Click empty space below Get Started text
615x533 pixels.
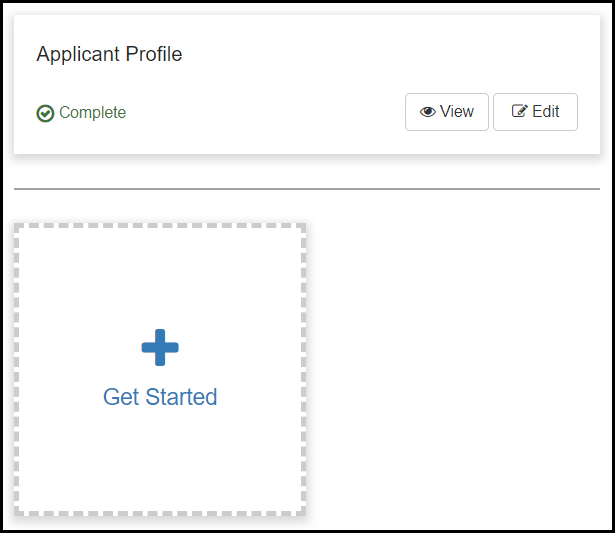coord(160,460)
